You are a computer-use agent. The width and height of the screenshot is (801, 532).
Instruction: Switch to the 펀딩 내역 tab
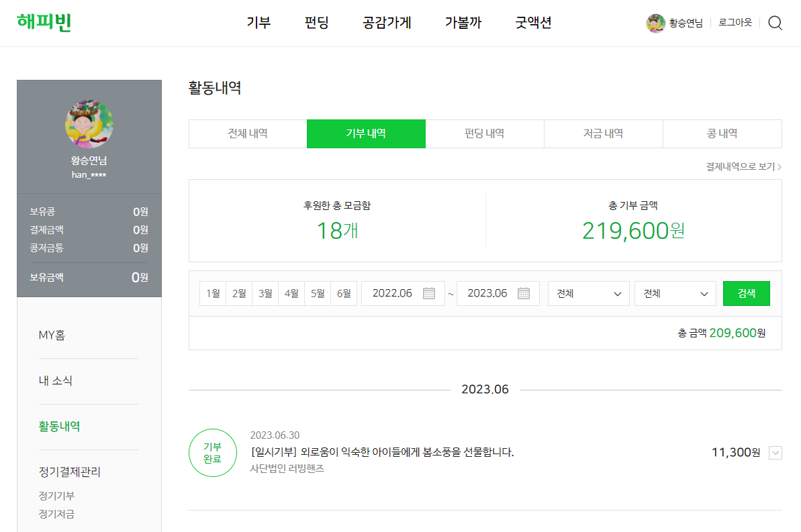tap(484, 134)
